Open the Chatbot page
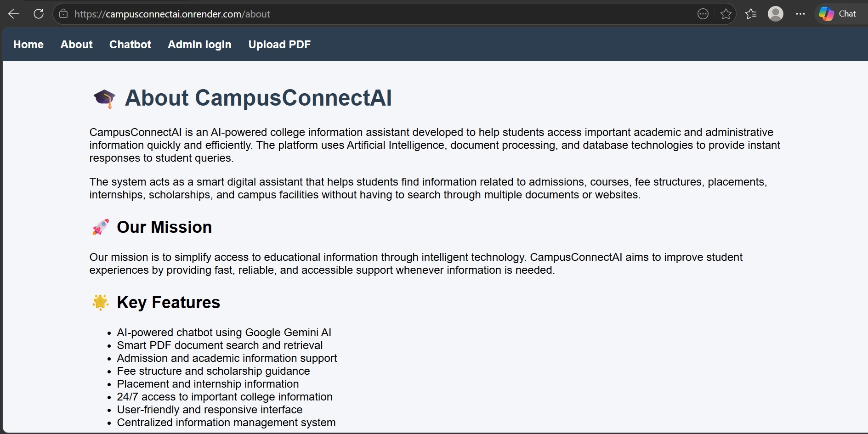Screen dimensions: 868x434 tap(130, 45)
